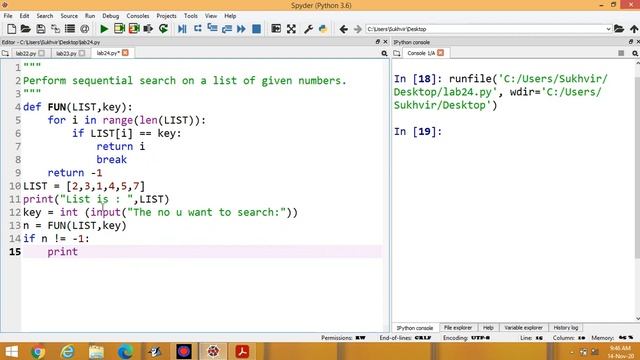This screenshot has height=360, width=640.
Task: Stop debugging with blue square
Action: 256,29
